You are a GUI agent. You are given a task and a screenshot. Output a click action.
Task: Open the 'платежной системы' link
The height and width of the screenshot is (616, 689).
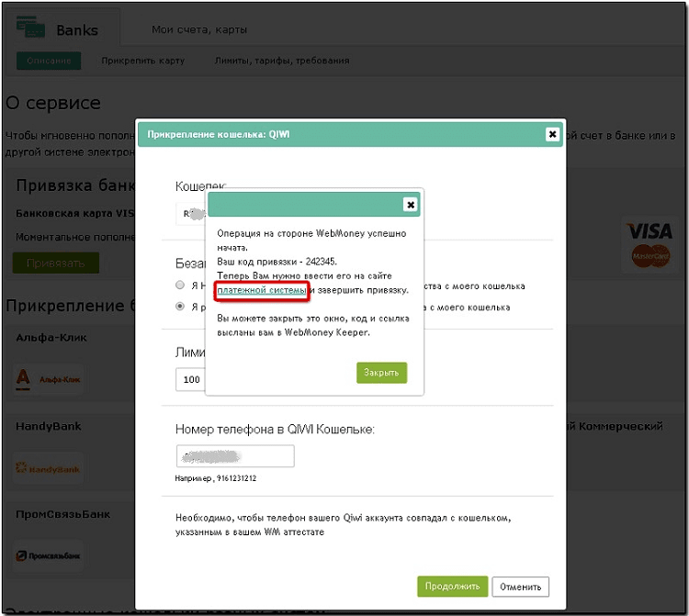click(x=262, y=290)
